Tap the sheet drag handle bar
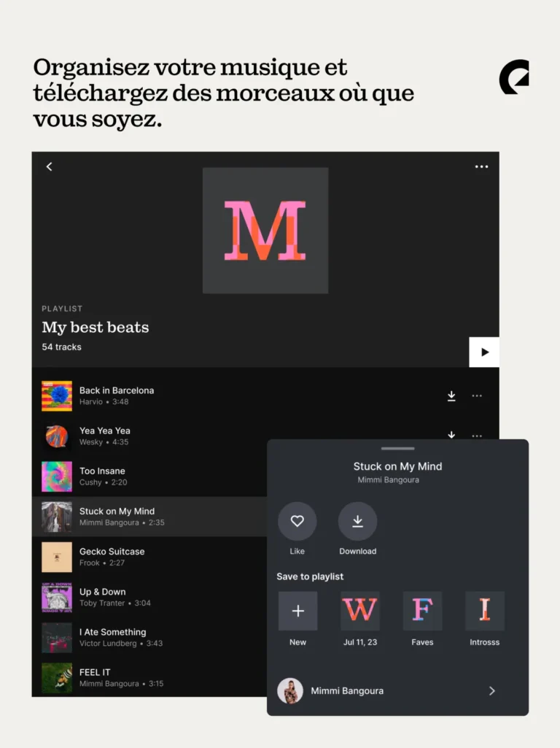560x748 pixels. coord(397,448)
